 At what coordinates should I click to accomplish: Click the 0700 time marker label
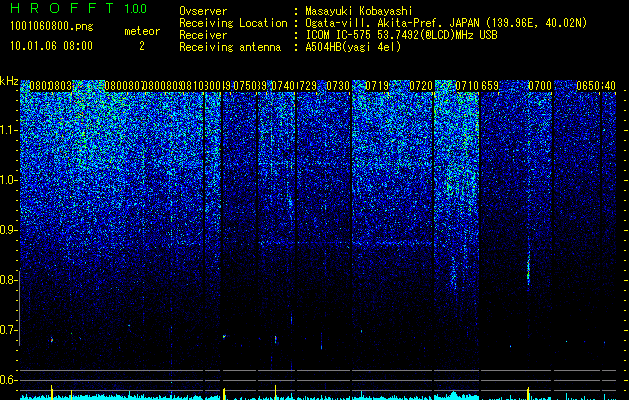(540, 86)
